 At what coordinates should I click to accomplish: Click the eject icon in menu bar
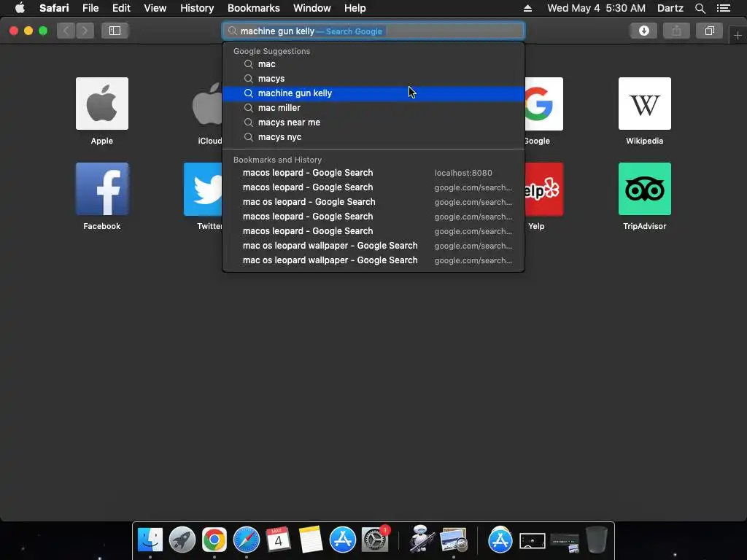click(528, 8)
